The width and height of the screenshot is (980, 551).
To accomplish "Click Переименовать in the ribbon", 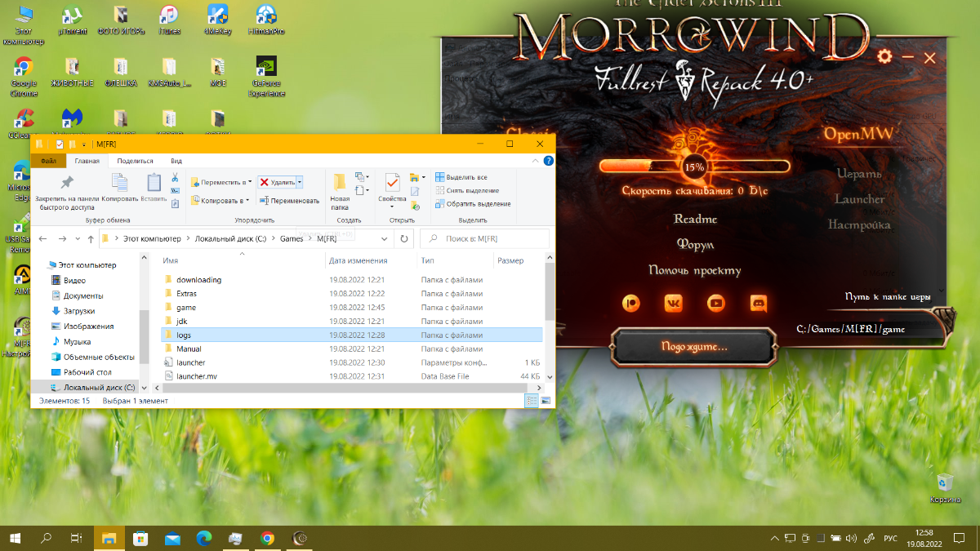I will [290, 200].
